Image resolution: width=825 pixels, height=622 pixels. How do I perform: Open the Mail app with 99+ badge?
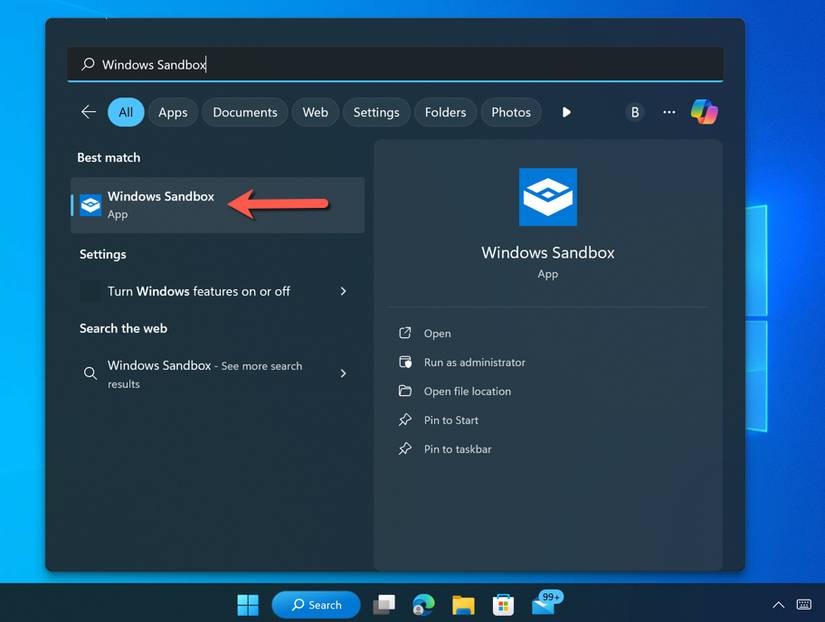[x=545, y=603]
